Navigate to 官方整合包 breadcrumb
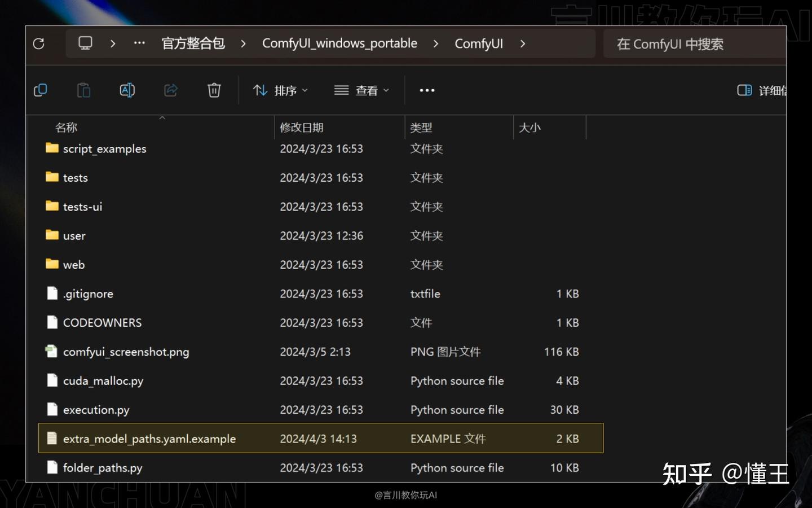 click(193, 43)
